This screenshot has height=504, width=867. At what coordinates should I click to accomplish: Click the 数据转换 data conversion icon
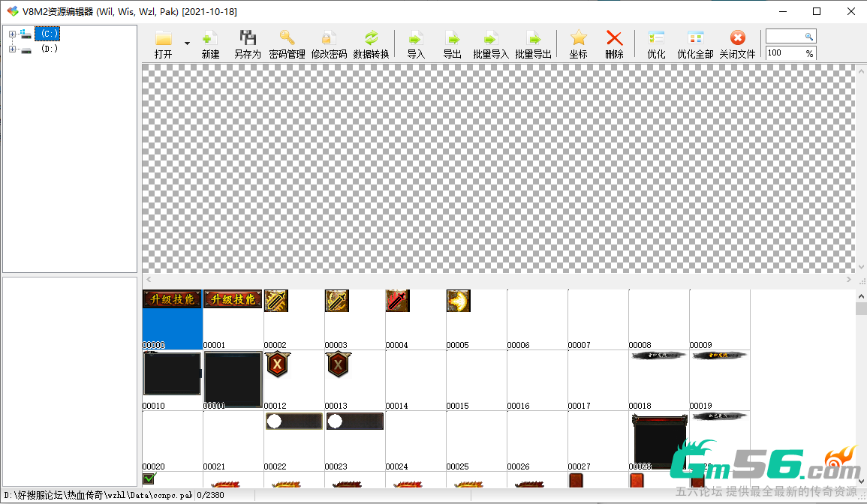tap(371, 37)
